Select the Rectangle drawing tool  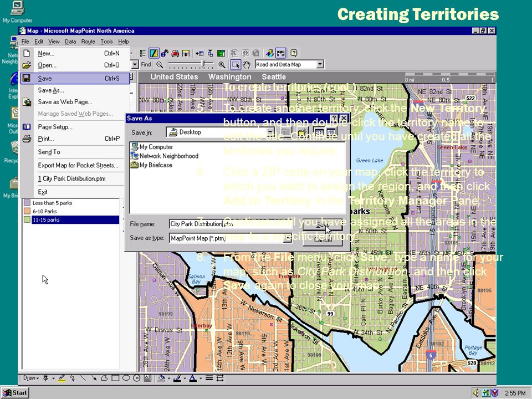pos(115,378)
